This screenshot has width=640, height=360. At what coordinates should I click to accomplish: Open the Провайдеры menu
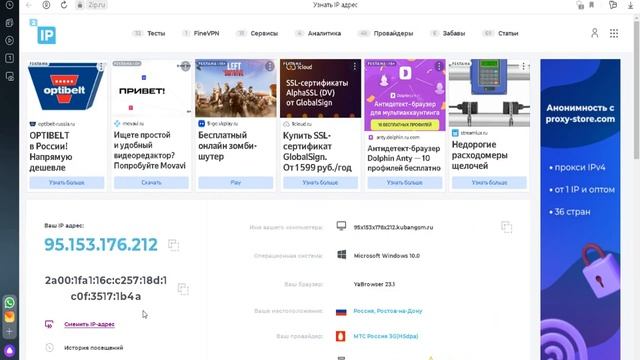coord(393,33)
